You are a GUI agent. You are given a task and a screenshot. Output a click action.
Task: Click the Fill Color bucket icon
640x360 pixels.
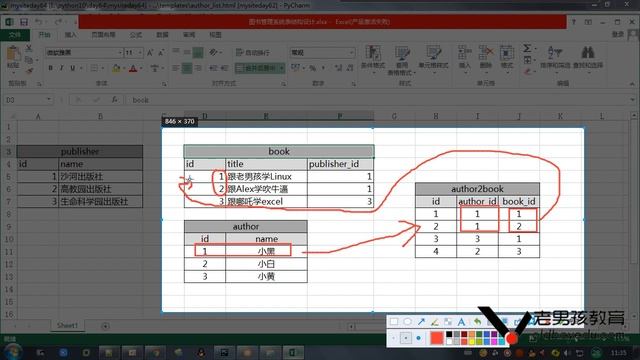[116, 68]
